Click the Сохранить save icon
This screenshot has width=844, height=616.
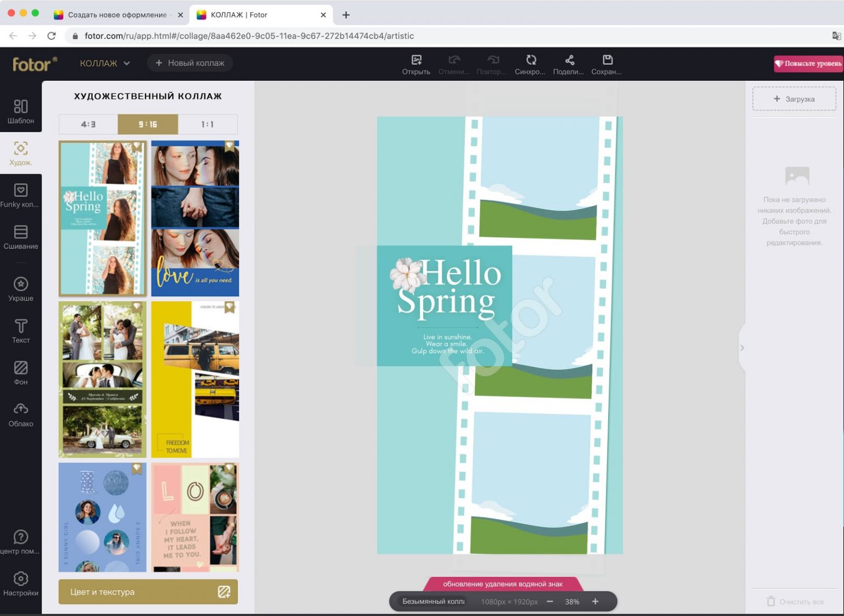607,64
